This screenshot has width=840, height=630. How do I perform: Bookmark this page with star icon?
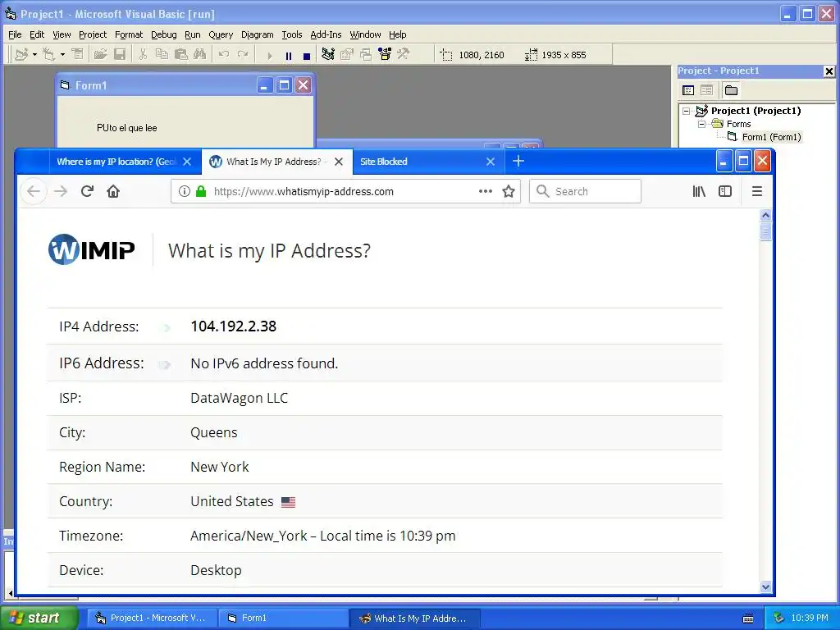509,191
